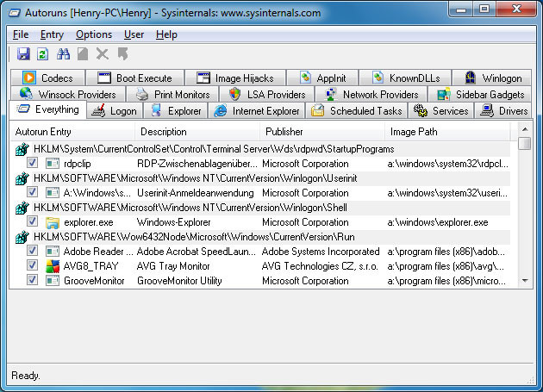Image resolution: width=543 pixels, height=392 pixels.
Task: Switch to the Print Monitors tab
Action: pos(172,94)
